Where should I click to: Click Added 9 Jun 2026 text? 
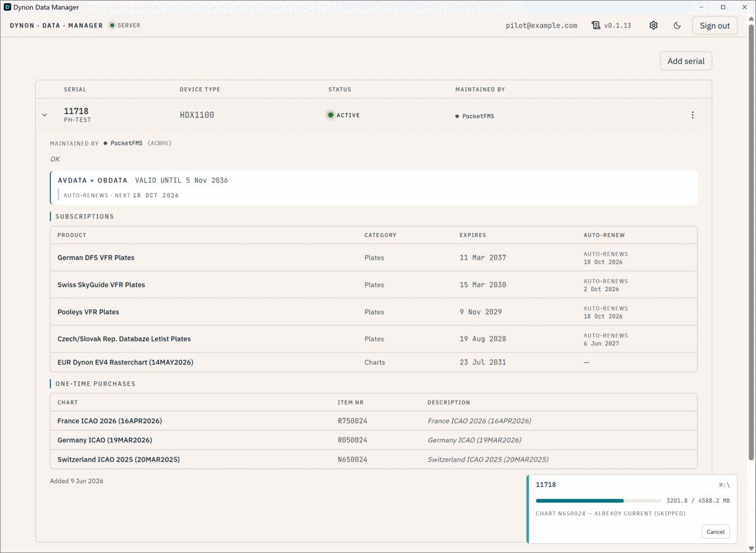point(77,481)
